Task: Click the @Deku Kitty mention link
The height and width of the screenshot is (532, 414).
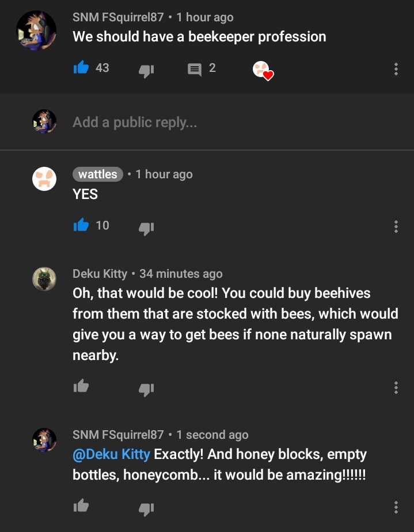Action: pos(111,454)
